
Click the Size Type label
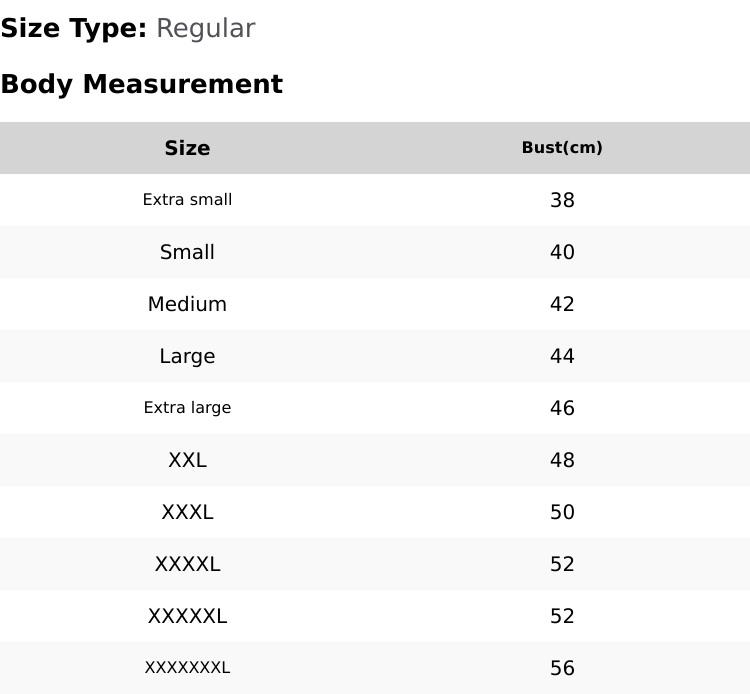pos(73,28)
